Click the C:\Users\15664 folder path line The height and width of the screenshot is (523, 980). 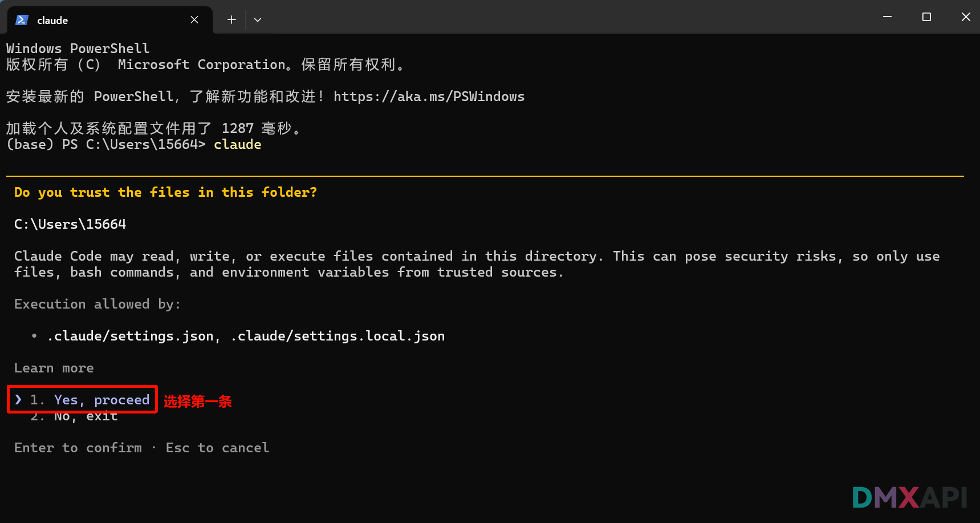click(x=70, y=224)
